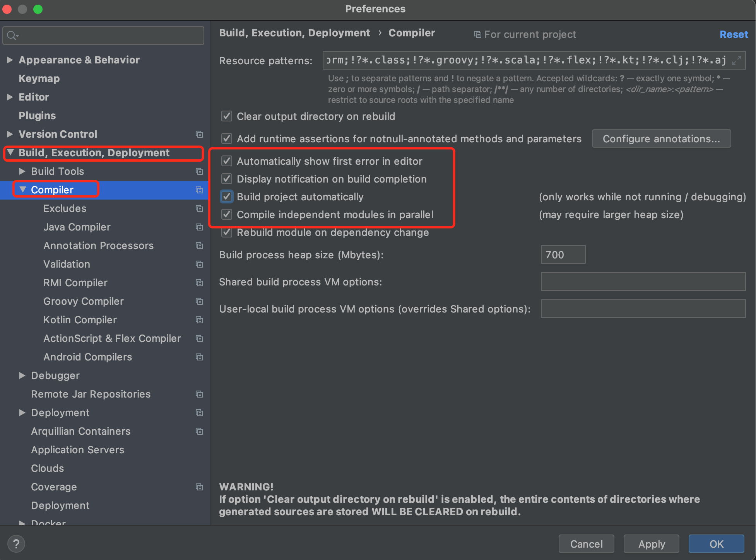Select Keymap in the settings list
Image resolution: width=756 pixels, height=560 pixels.
tap(39, 79)
